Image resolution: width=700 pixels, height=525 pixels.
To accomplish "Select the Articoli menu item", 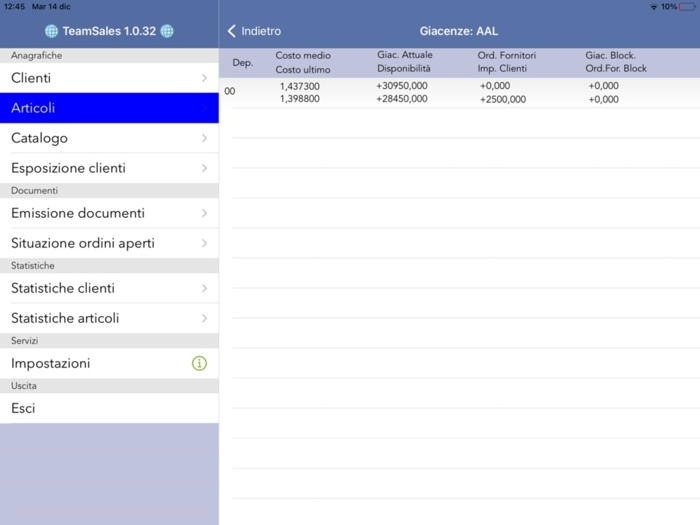I will click(109, 108).
